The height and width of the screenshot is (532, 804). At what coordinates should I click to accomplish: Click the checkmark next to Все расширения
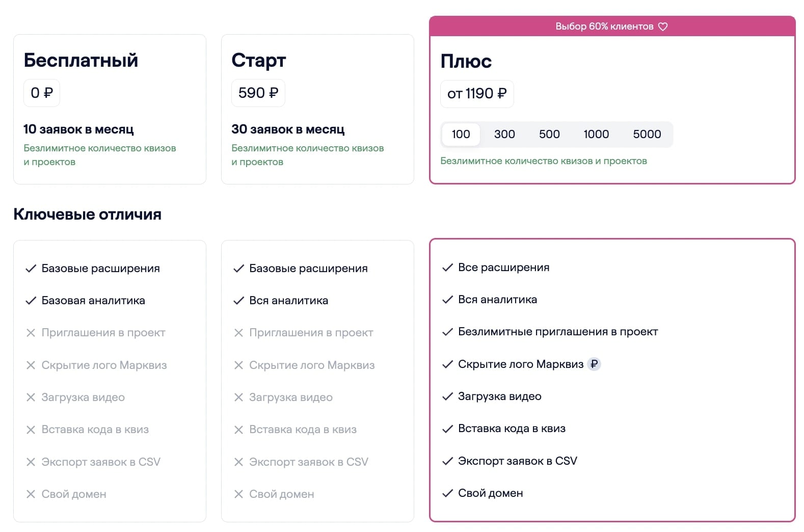pos(447,268)
